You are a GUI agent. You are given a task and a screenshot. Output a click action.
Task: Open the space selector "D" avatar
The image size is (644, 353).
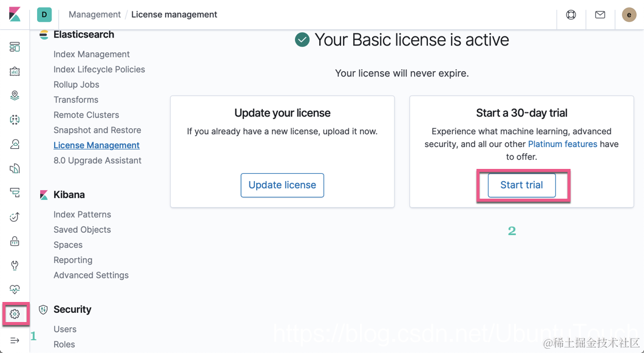[44, 15]
